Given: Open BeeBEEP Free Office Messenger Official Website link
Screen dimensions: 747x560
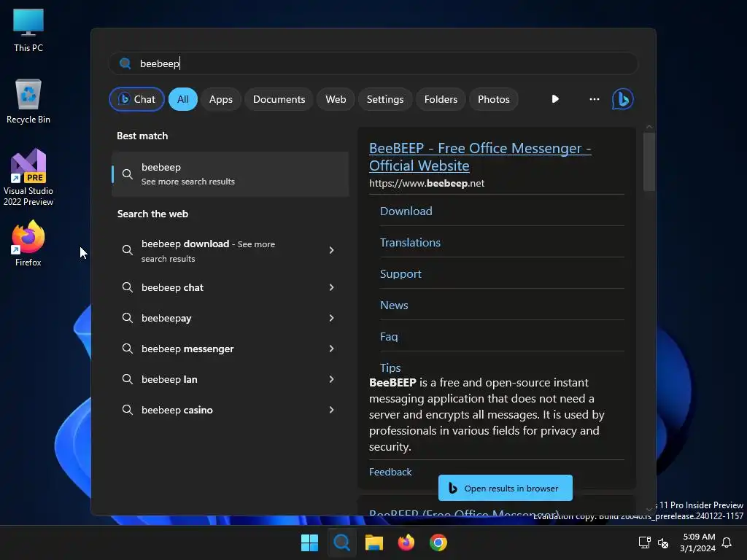Looking at the screenshot, I should point(480,157).
